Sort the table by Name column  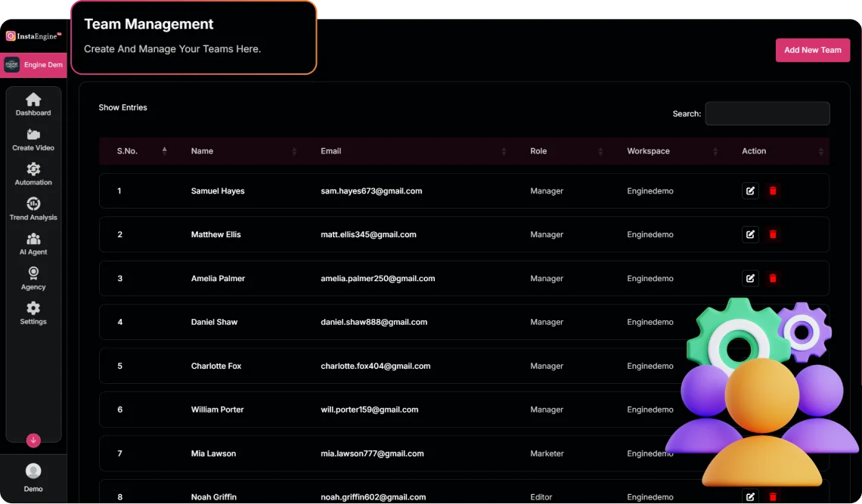point(202,151)
